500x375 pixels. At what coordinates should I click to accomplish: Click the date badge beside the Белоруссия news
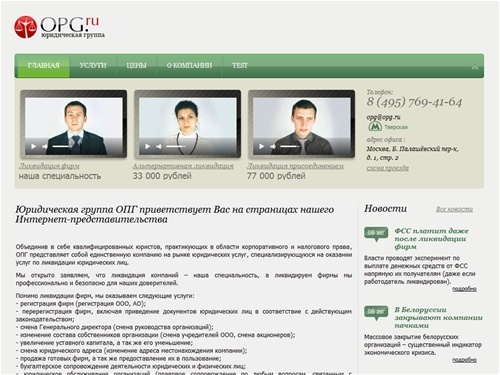(x=376, y=313)
